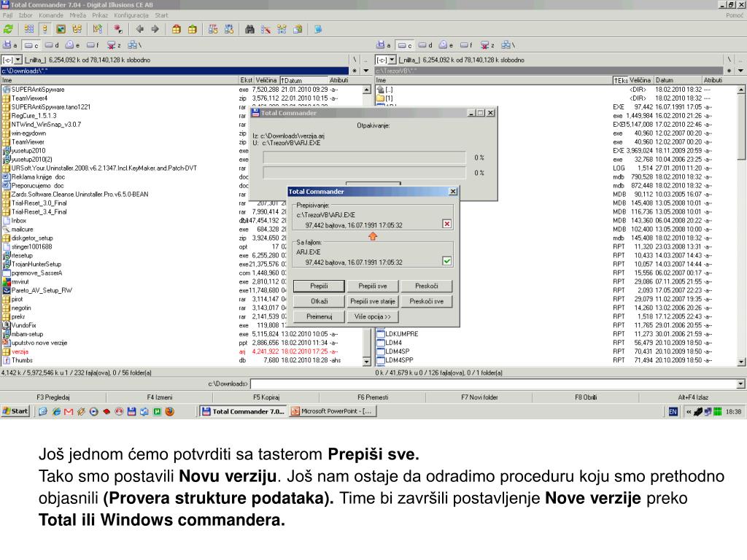Click the first unpack progress bar
Screen dimensions: 747x560
365,157
